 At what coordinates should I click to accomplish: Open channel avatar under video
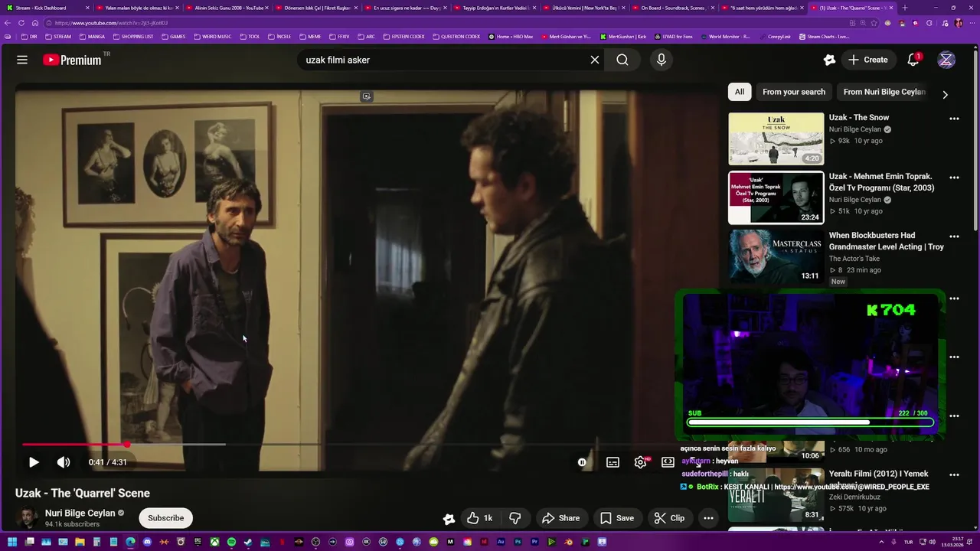[x=28, y=518]
